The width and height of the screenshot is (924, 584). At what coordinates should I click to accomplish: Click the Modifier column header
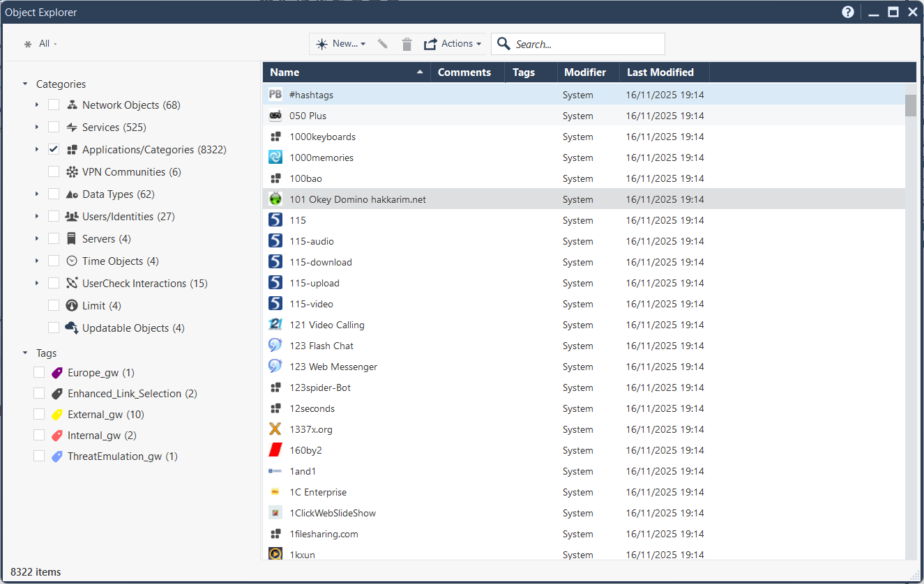pos(585,72)
